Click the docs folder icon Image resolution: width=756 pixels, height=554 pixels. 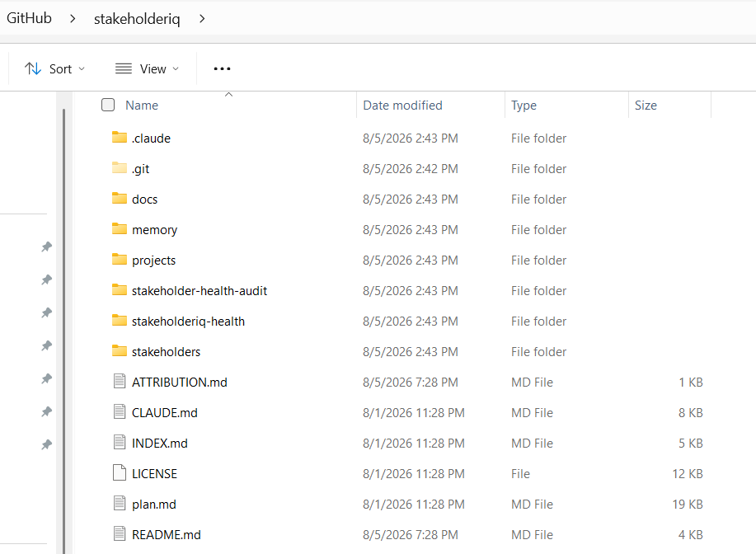click(119, 198)
